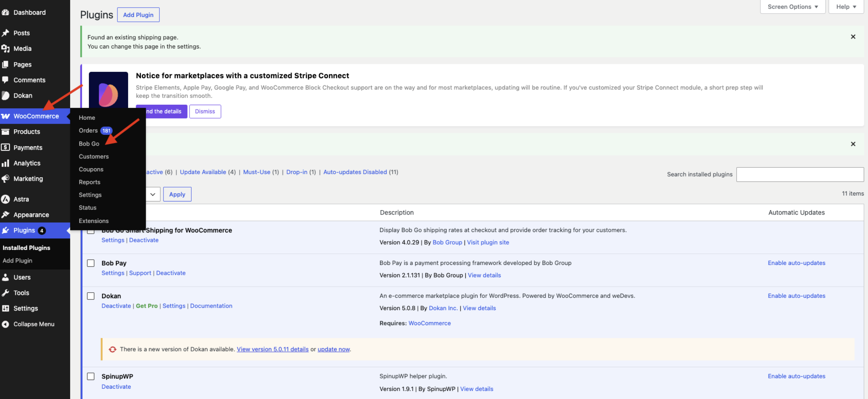
Task: Click the Dokan update refresh icon
Action: point(113,349)
